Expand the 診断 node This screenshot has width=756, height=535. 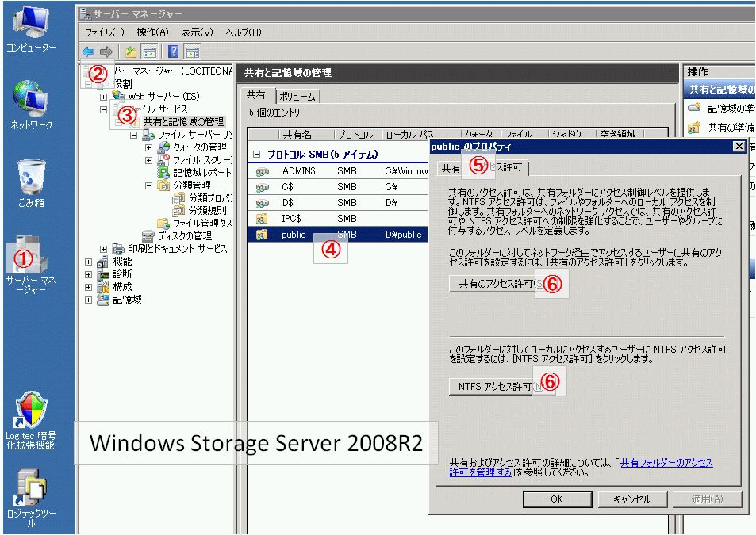[88, 274]
